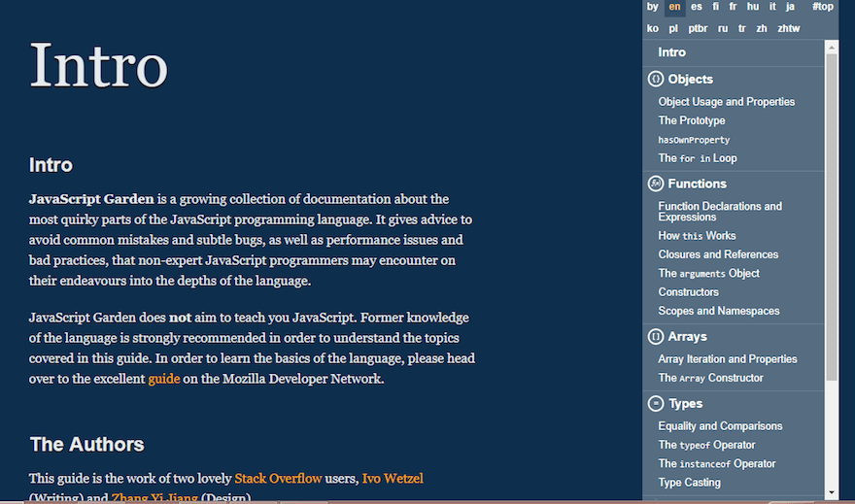The image size is (855, 504).
Task: Open the Objects section heading
Action: pos(691,79)
